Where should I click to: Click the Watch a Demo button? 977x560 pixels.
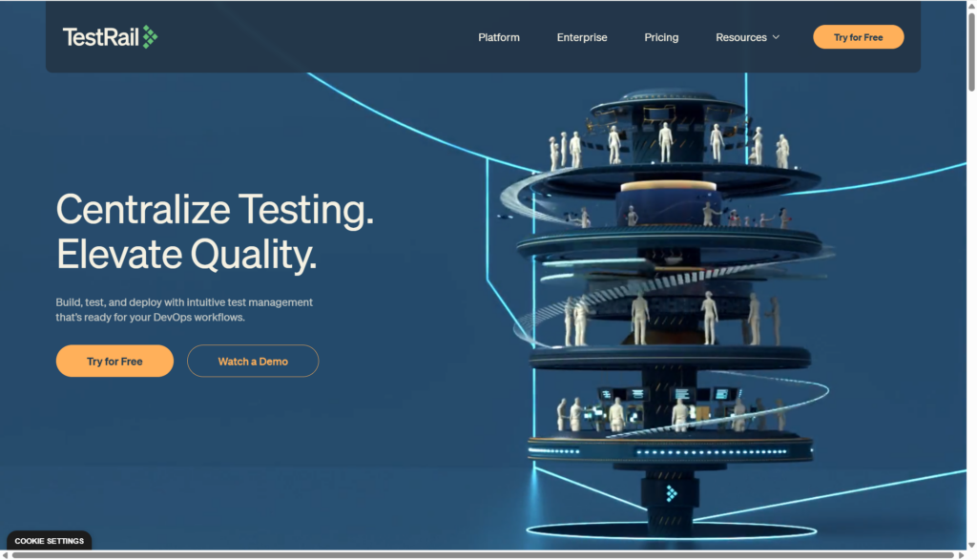(x=253, y=362)
